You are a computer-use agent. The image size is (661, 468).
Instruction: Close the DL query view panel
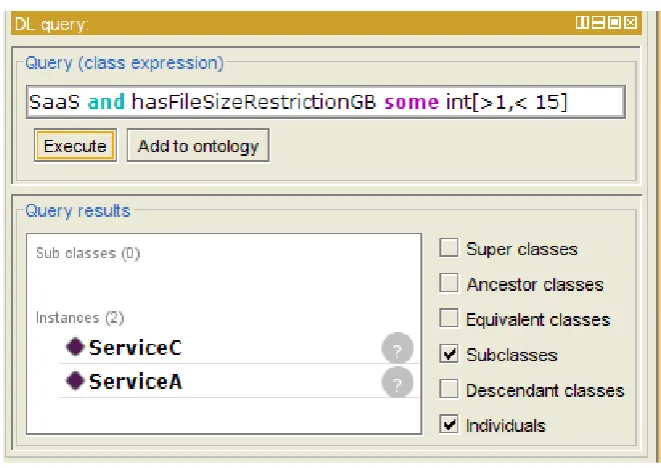point(630,22)
